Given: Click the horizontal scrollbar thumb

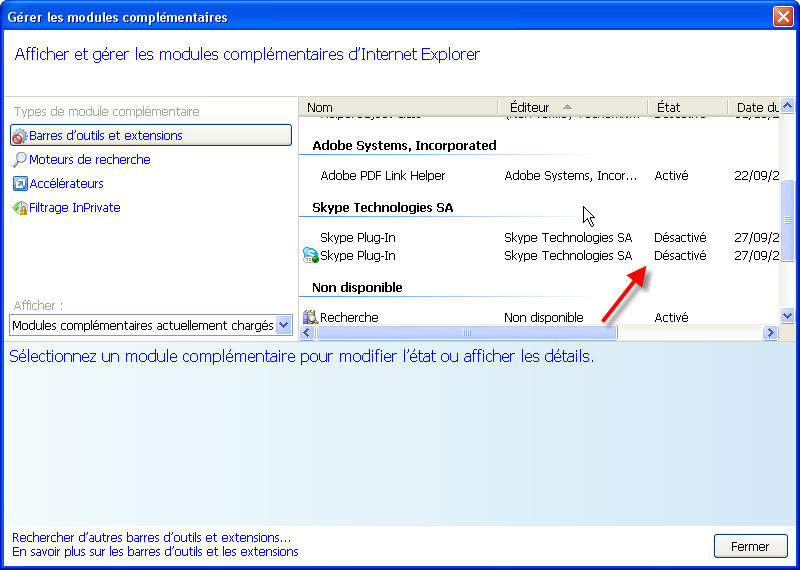Looking at the screenshot, I should (466, 333).
